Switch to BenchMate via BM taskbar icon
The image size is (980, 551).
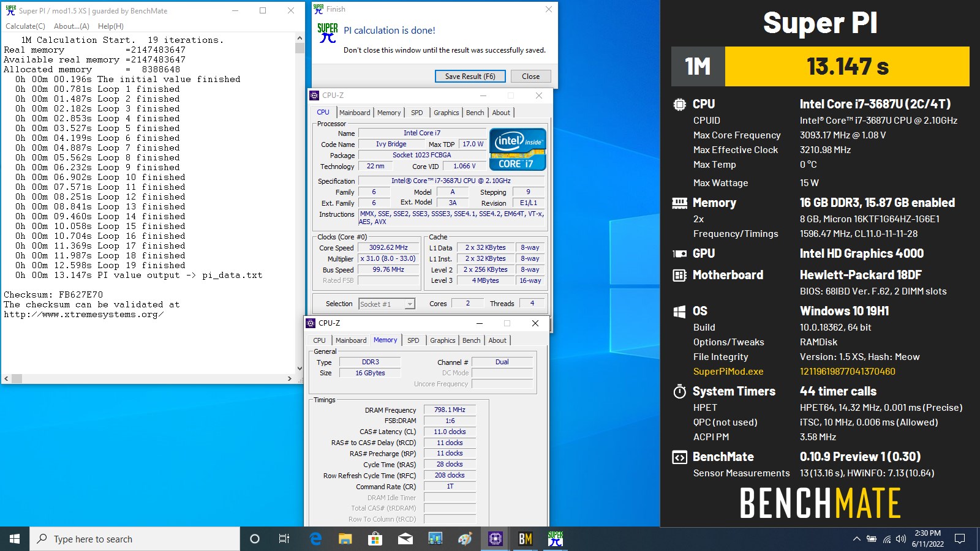[525, 539]
